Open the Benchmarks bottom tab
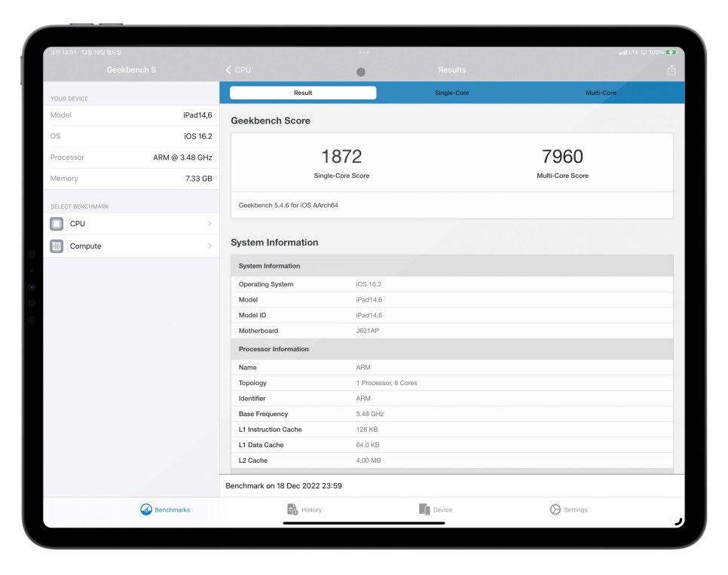 (x=165, y=509)
